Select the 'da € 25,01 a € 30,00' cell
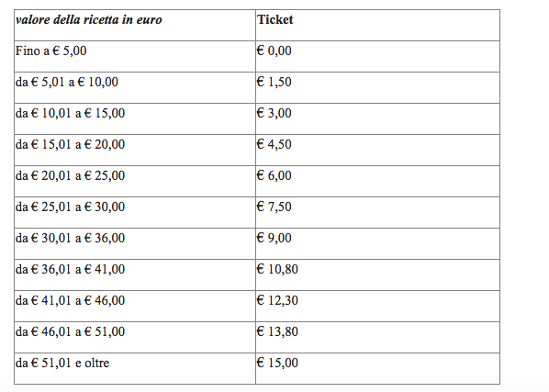This screenshot has width=549, height=392. (x=70, y=207)
